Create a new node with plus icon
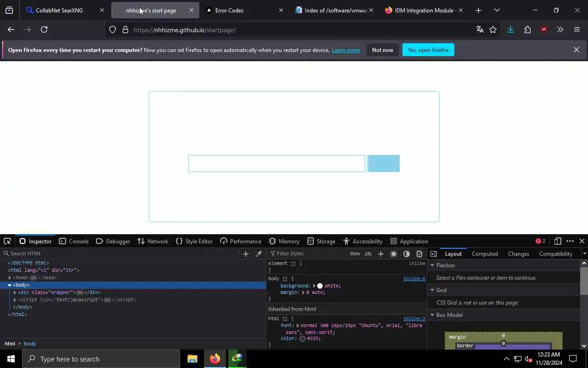The height and width of the screenshot is (368, 588). 246,253
